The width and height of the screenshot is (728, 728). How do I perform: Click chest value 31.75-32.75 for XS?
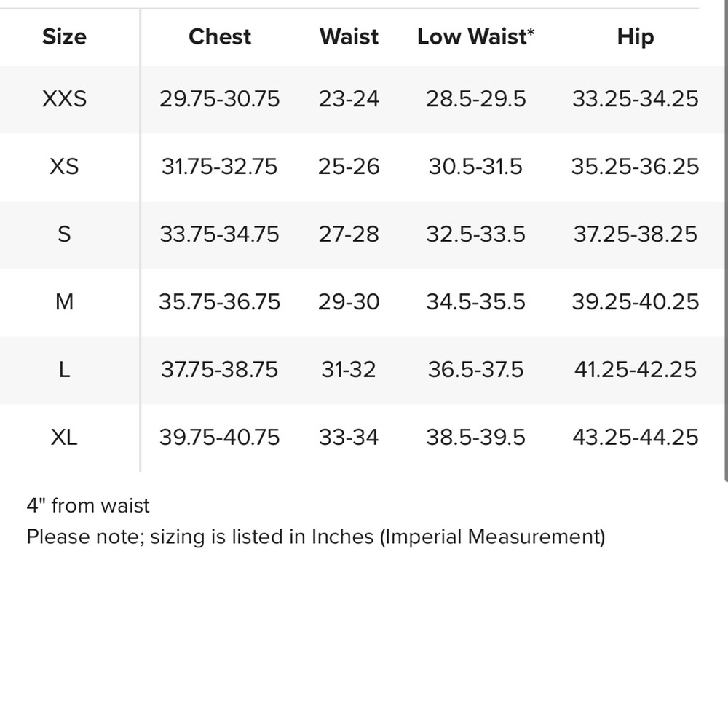[220, 167]
